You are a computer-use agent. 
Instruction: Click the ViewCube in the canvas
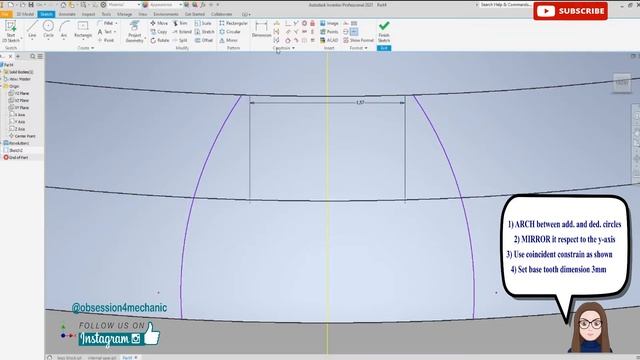622,83
